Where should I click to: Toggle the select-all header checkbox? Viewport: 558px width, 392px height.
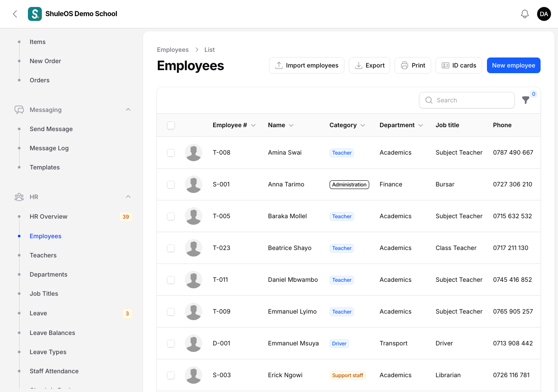point(171,125)
